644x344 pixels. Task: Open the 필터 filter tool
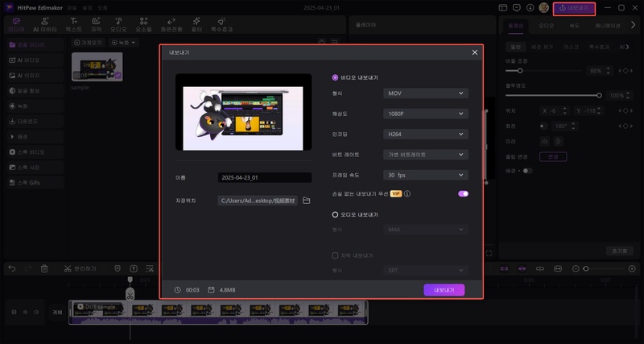196,25
